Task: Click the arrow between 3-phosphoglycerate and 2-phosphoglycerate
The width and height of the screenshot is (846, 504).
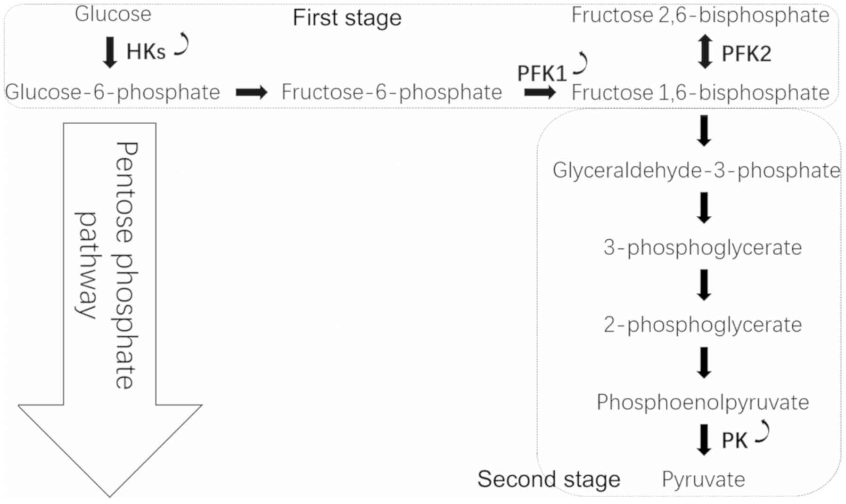Action: click(x=704, y=285)
